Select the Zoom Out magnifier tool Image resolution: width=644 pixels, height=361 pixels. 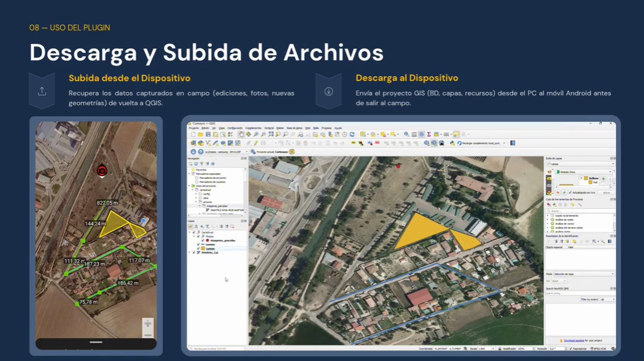coord(264,134)
